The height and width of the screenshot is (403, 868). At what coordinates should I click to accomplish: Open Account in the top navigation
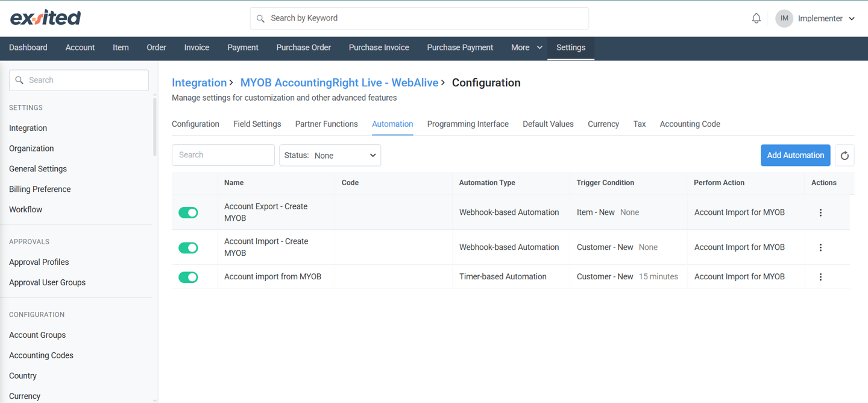[80, 48]
